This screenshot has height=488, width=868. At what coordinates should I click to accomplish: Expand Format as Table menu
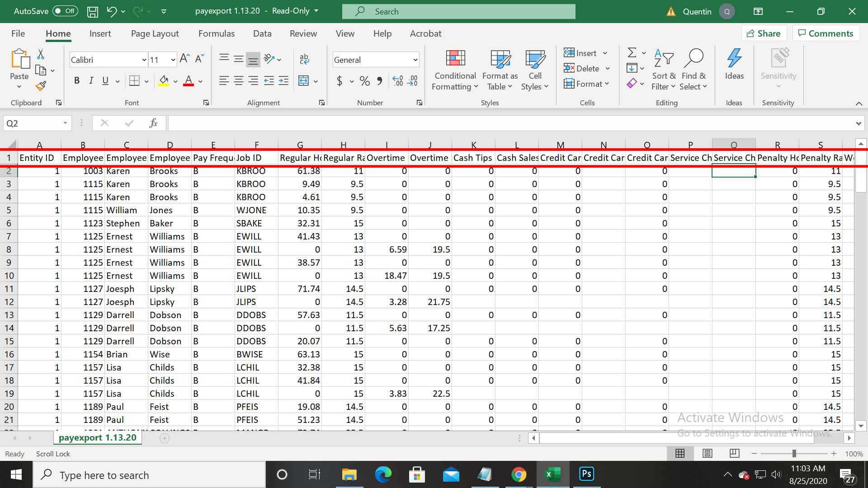pos(500,70)
